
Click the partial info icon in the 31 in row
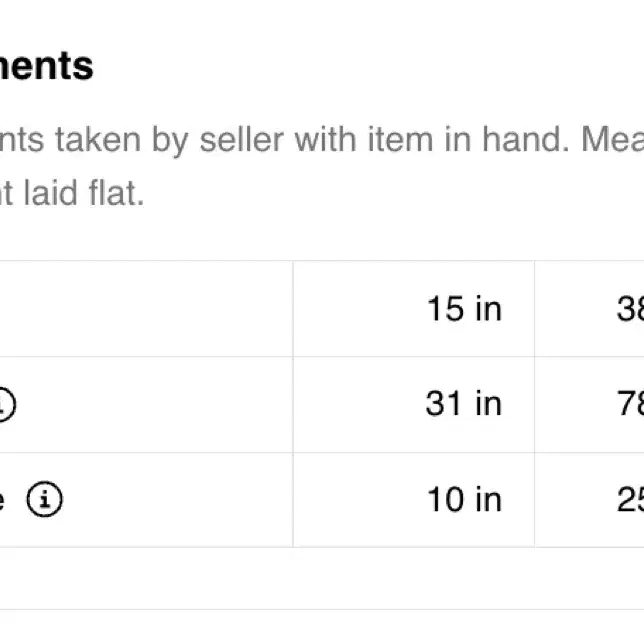[7, 404]
